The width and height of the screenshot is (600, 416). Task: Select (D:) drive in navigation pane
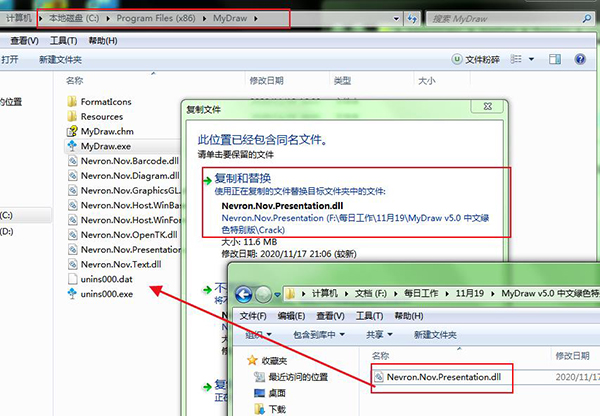[x=7, y=232]
